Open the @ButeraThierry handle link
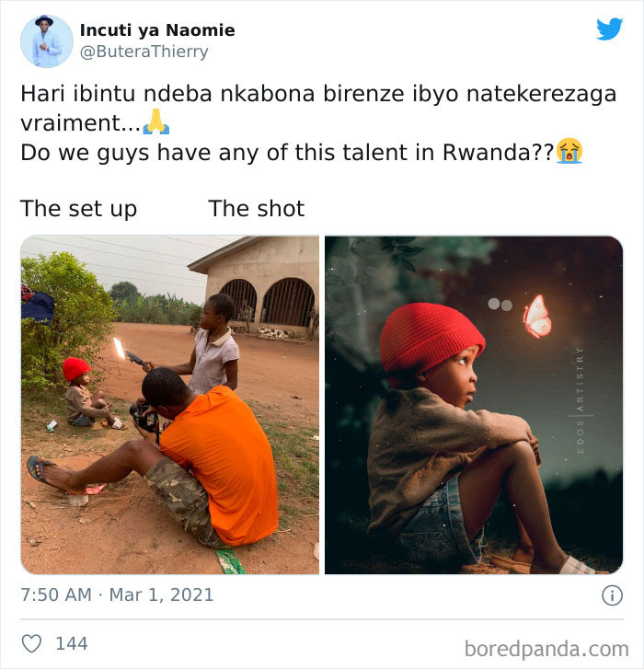The height and width of the screenshot is (669, 644). click(144, 52)
